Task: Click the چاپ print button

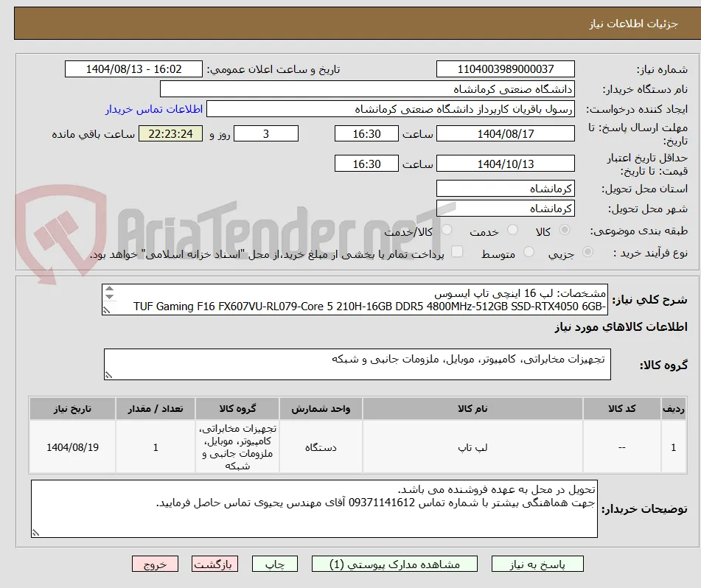Action: pyautogui.click(x=274, y=564)
